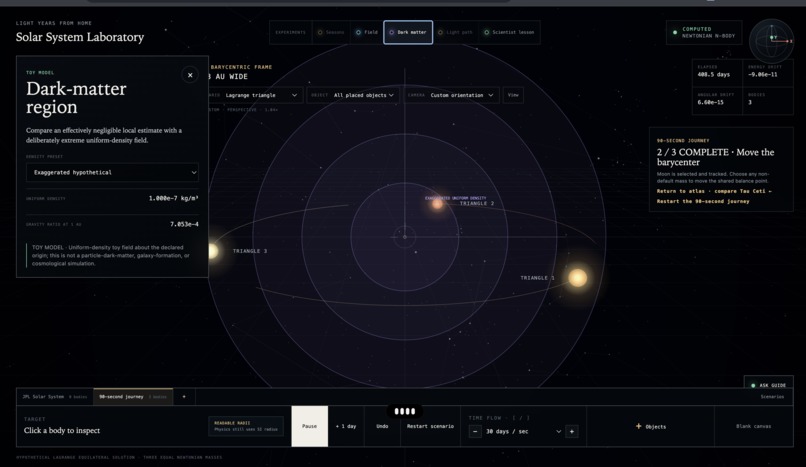Toggle the Light path experiment
This screenshot has width=806, height=467.
click(455, 32)
